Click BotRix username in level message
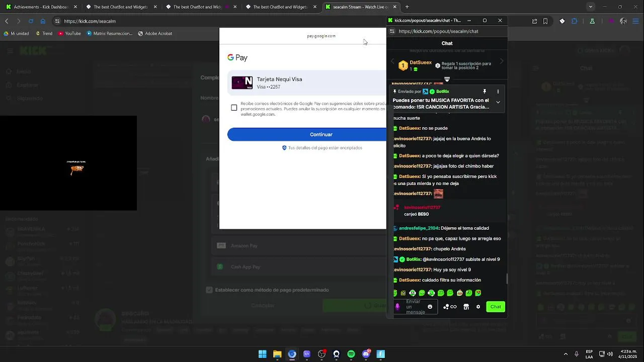This screenshot has width=644, height=362. (414, 259)
